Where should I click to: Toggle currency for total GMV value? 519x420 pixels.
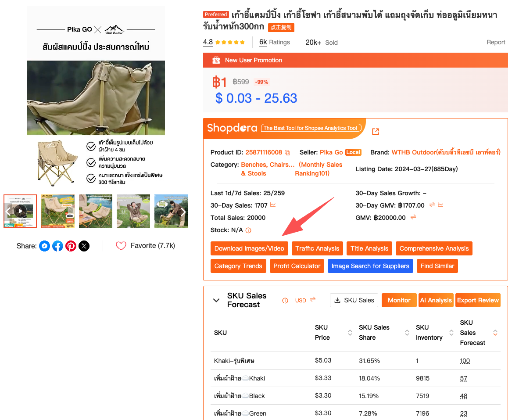point(413,217)
